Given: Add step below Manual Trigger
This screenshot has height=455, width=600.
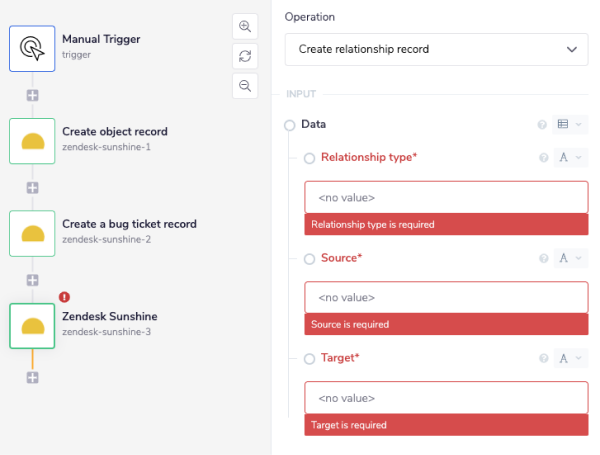Looking at the screenshot, I should (x=32, y=95).
